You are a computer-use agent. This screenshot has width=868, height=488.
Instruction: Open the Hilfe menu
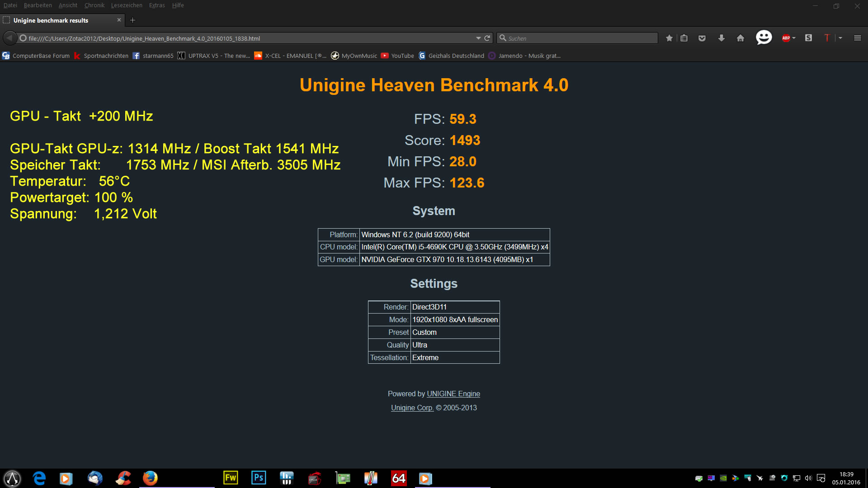pos(178,5)
